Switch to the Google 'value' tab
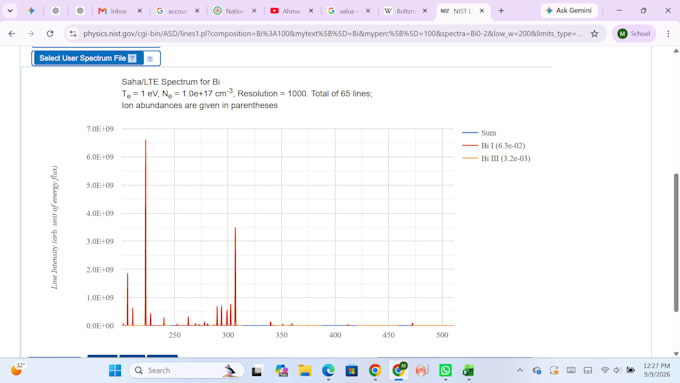Image resolution: width=680 pixels, height=383 pixels. point(343,11)
